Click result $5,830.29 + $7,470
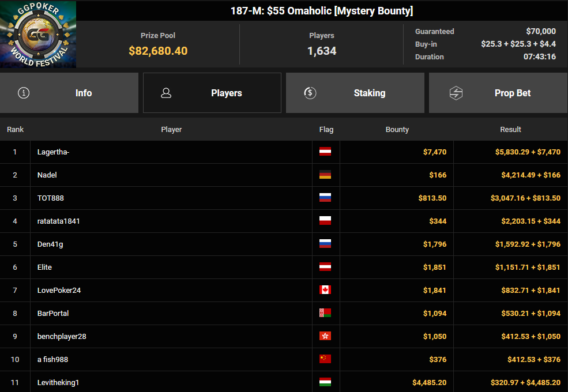 point(528,152)
